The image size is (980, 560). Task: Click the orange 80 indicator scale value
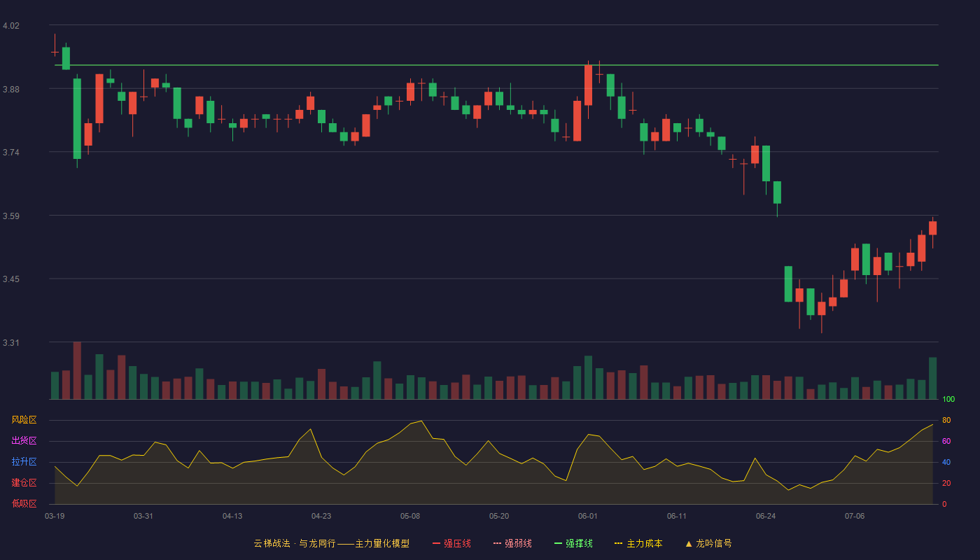tap(946, 420)
